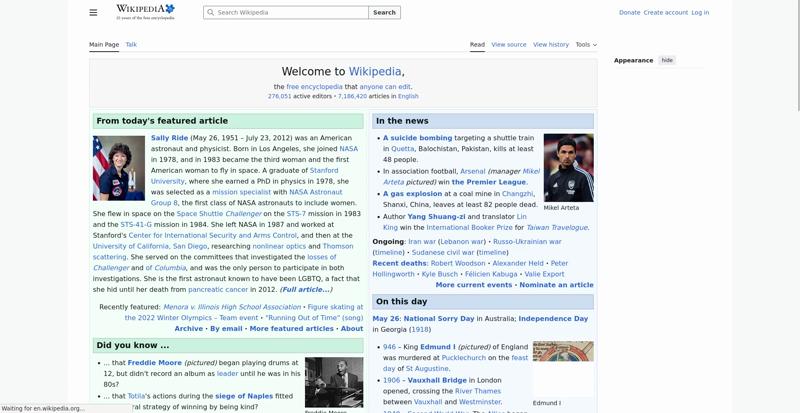Open the Full article link for Sally Ride
The image size is (800, 413).
306,289
